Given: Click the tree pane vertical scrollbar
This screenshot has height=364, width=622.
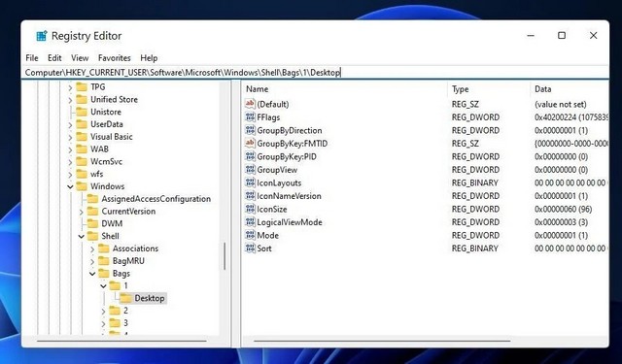Looking at the screenshot, I should [225, 256].
